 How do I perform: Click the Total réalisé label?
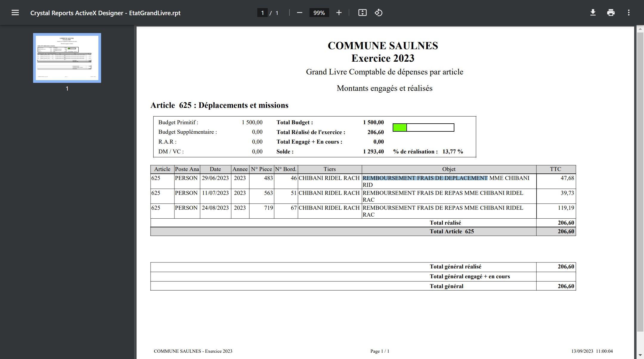tap(445, 223)
